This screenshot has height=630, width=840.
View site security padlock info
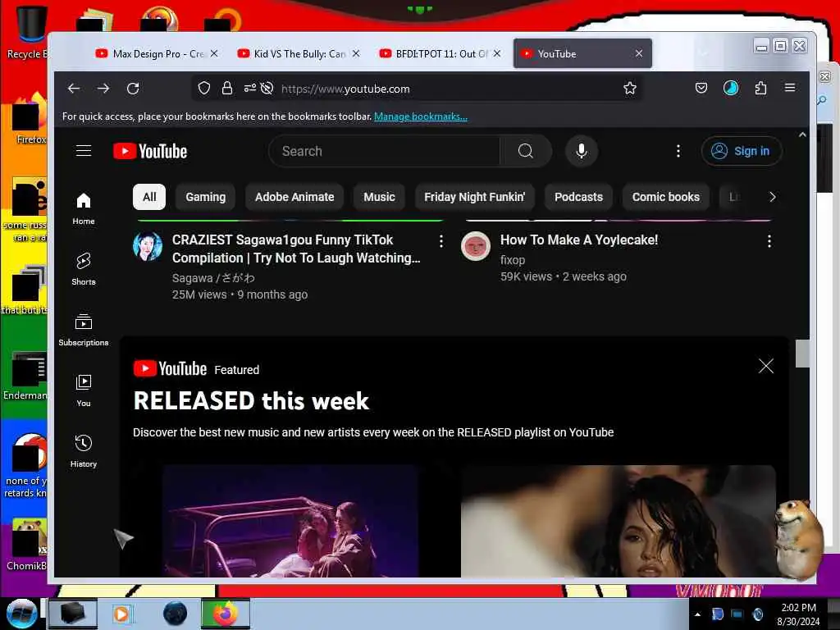(x=227, y=89)
